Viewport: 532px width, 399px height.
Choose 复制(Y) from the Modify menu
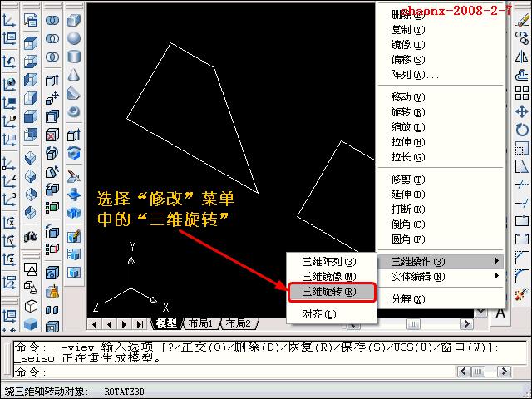tap(441, 30)
